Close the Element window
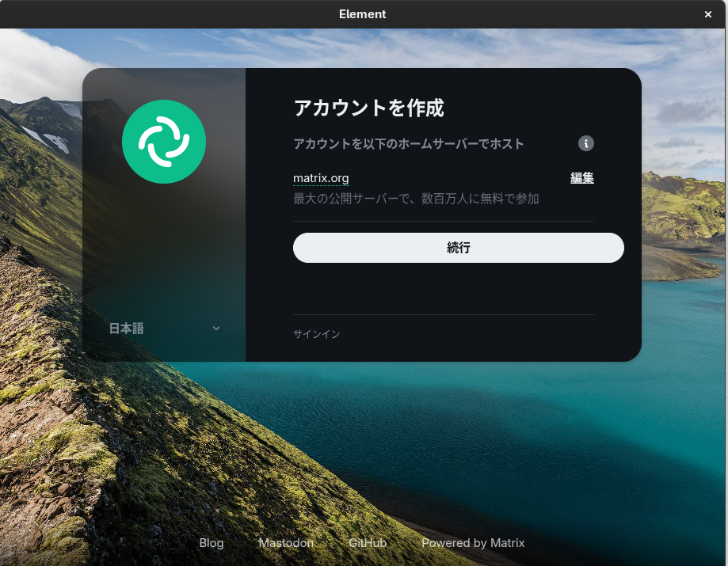The image size is (728, 566). pyautogui.click(x=708, y=14)
